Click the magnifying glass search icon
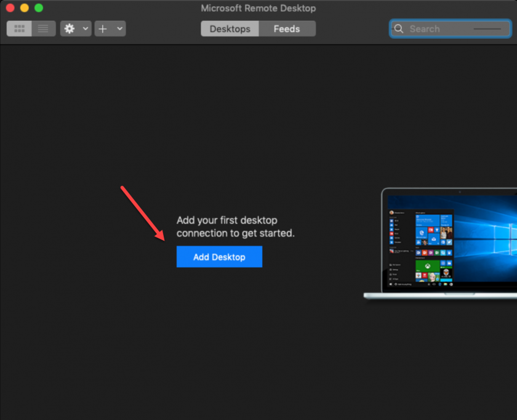The width and height of the screenshot is (517, 420). coord(399,29)
